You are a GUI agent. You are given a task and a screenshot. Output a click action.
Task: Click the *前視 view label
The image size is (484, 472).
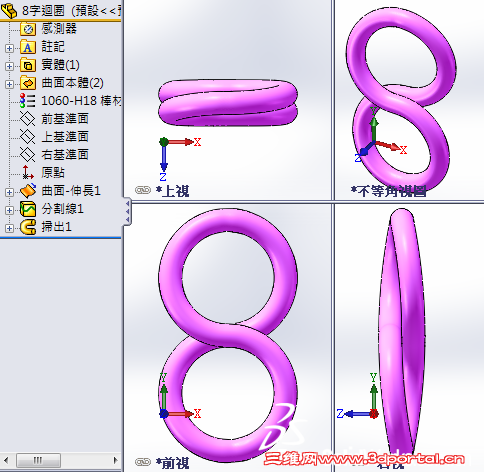[172, 463]
